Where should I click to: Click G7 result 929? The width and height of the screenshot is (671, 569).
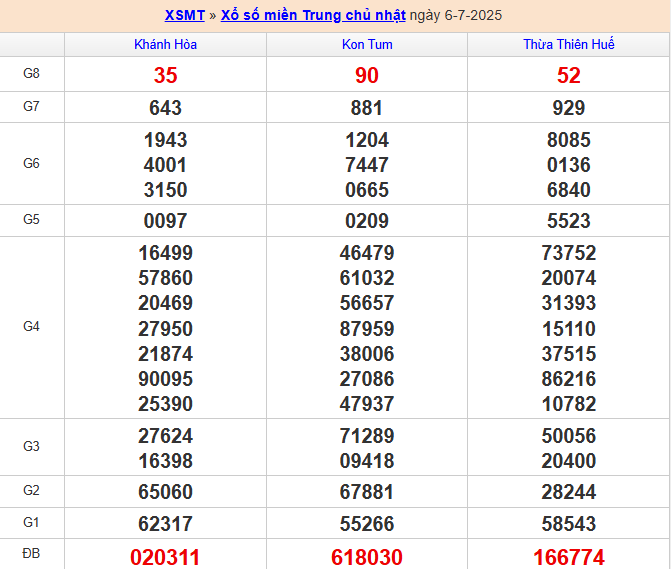click(569, 108)
